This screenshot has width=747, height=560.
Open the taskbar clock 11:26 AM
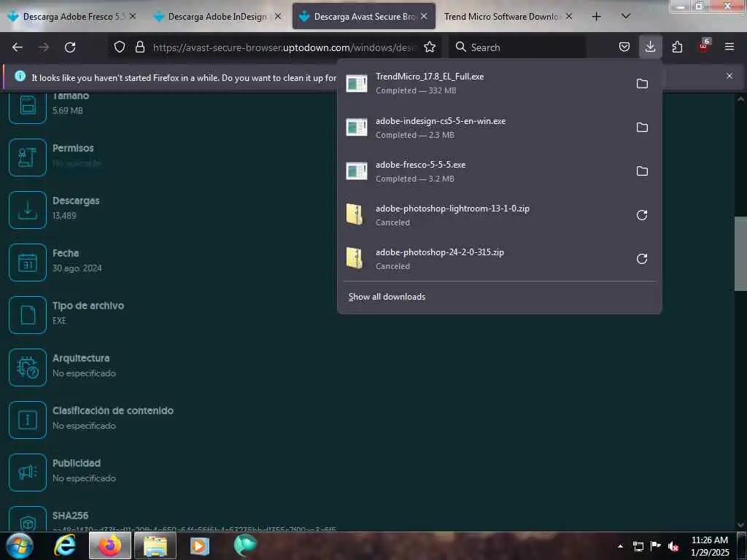(x=710, y=546)
